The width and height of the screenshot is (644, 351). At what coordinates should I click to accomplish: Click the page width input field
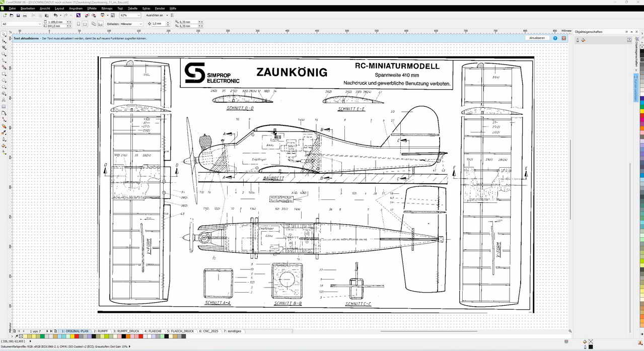pyautogui.click(x=55, y=22)
